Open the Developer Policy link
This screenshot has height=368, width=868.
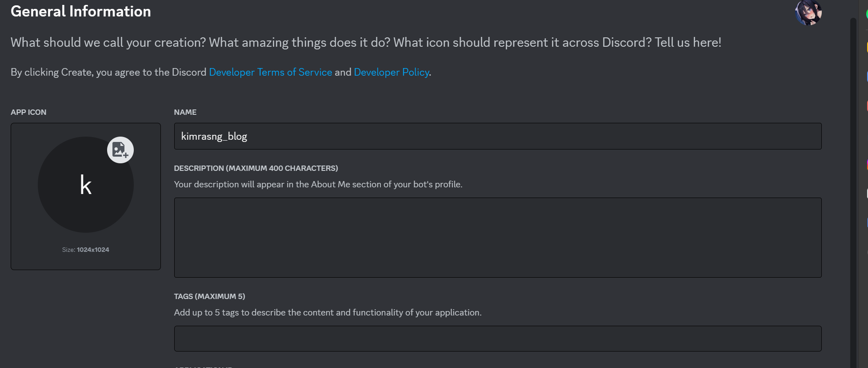click(392, 72)
